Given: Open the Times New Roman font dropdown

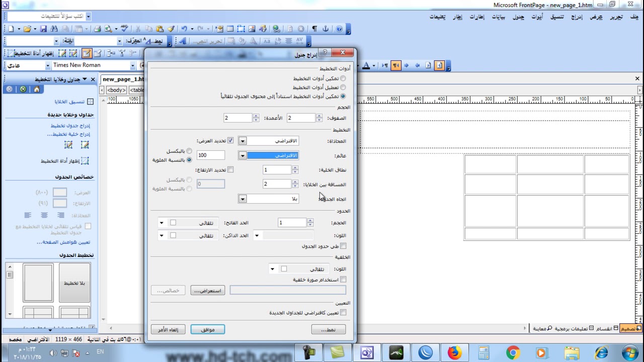Looking at the screenshot, I should pos(133,65).
